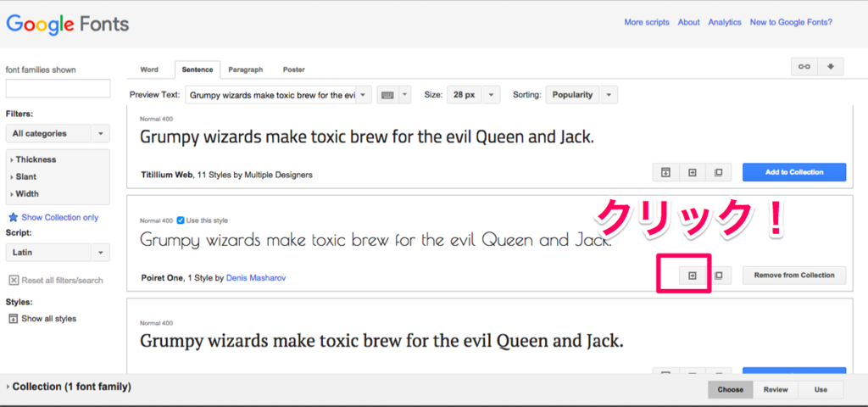Switch to the Word tab

(149, 70)
